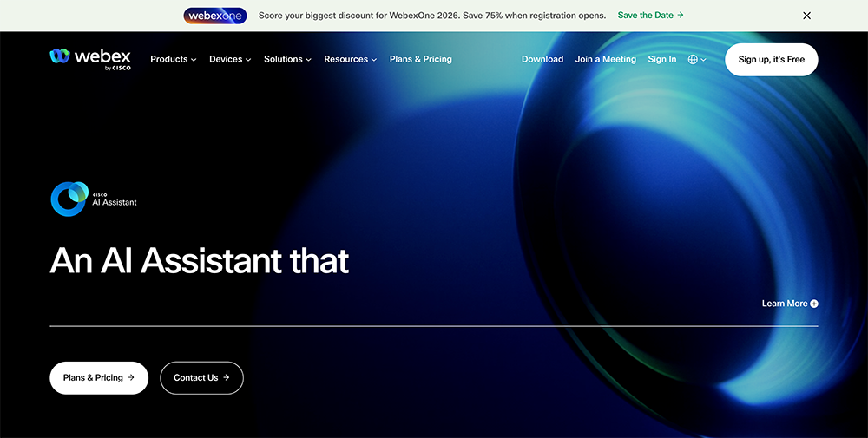The image size is (868, 438).
Task: Click Join a Meeting
Action: click(606, 59)
